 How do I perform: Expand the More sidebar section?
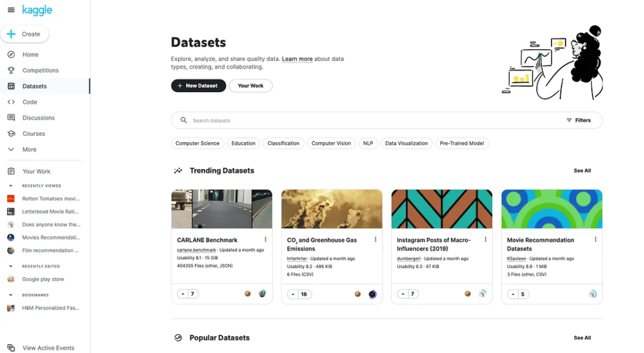coord(11,150)
